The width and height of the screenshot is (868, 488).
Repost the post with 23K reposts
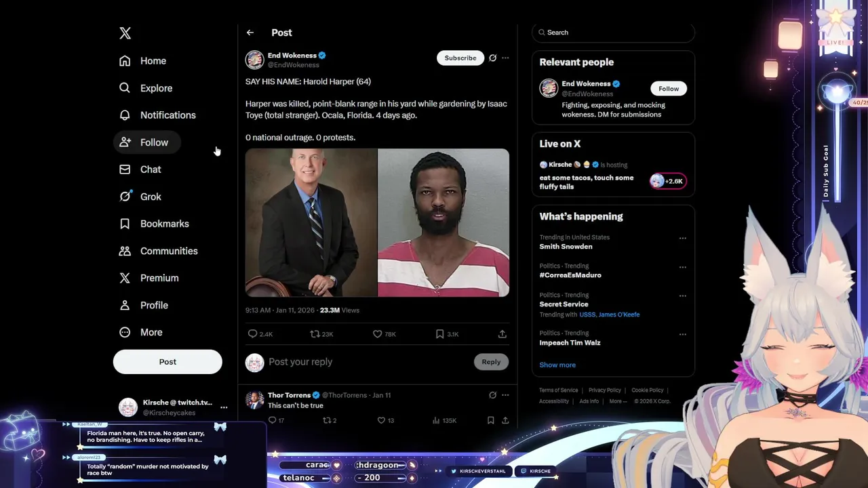(x=321, y=334)
